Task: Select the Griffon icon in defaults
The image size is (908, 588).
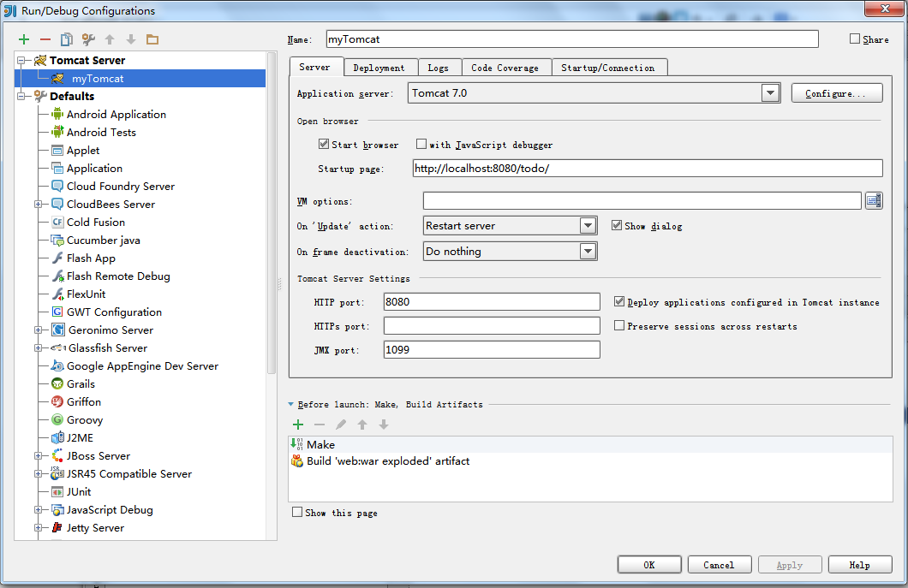Action: click(x=57, y=401)
